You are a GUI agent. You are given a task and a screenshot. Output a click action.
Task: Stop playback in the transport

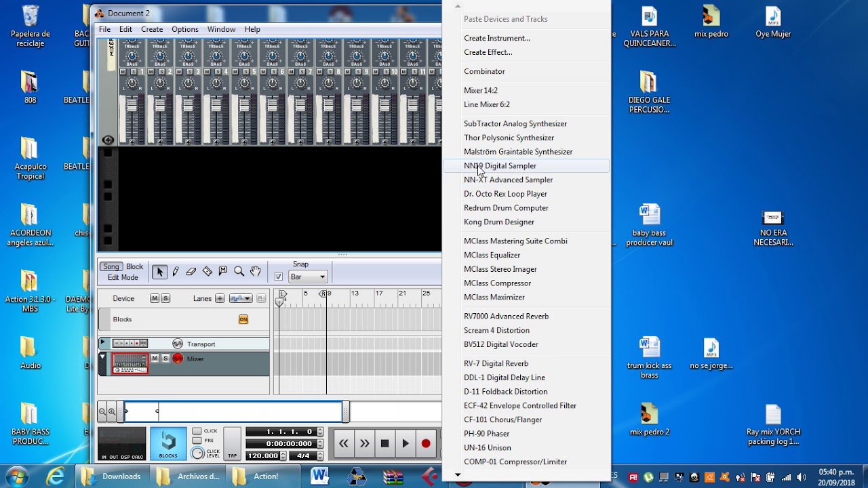[384, 443]
